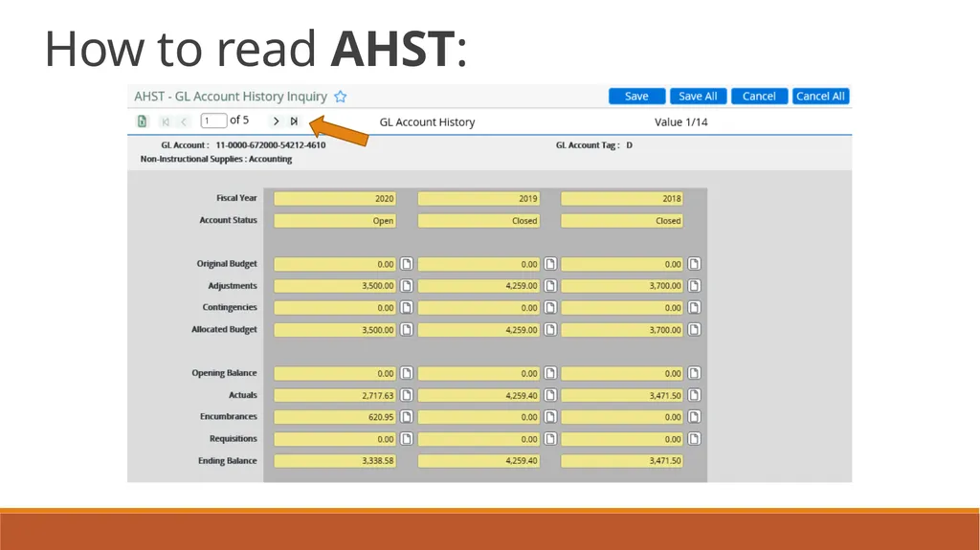This screenshot has height=550, width=980.
Task: Open detail icon for 2019 Allocated Budget
Action: click(x=550, y=329)
